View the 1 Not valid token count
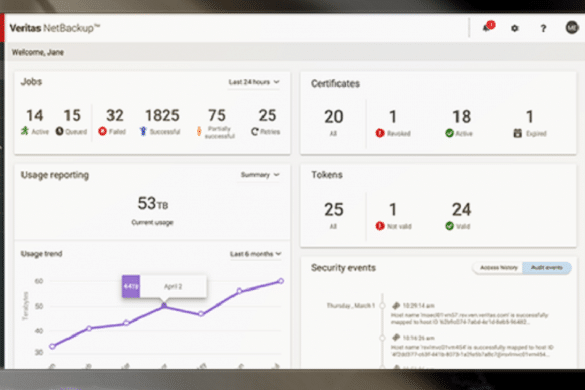The height and width of the screenshot is (390, 585). click(x=392, y=209)
